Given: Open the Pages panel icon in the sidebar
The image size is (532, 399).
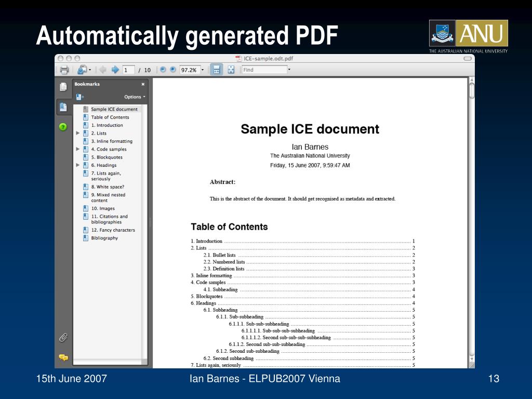Looking at the screenshot, I should [63, 87].
